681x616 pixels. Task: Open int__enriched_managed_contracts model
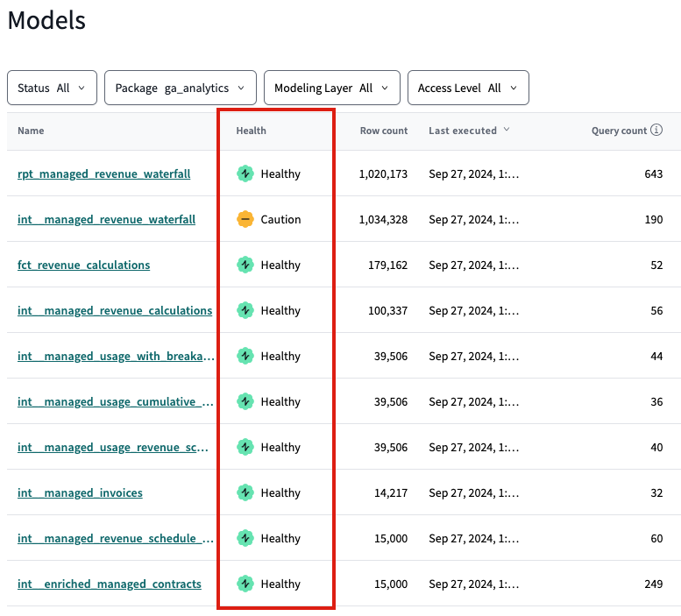point(110,584)
